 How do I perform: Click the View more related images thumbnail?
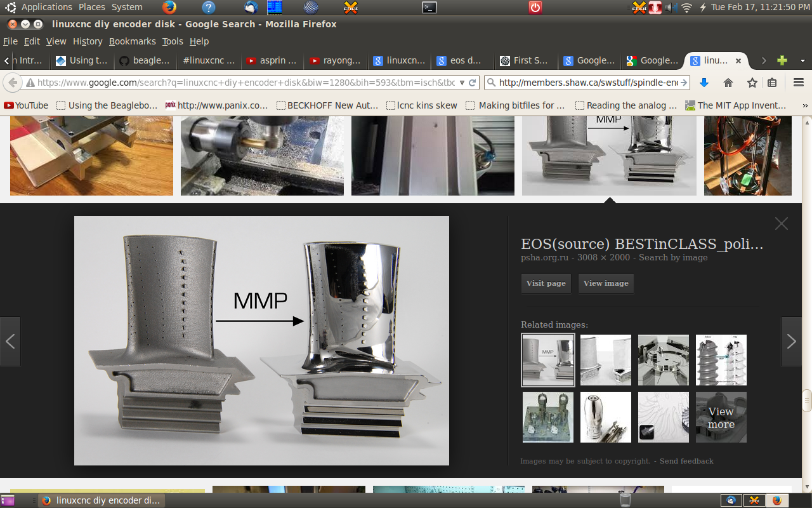point(721,417)
